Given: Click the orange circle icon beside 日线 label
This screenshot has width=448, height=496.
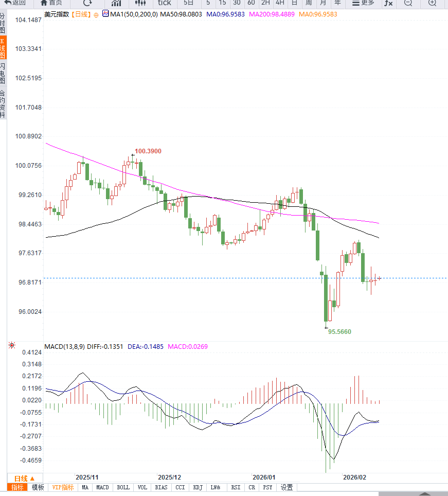Looking at the screenshot, I should 96,15.
